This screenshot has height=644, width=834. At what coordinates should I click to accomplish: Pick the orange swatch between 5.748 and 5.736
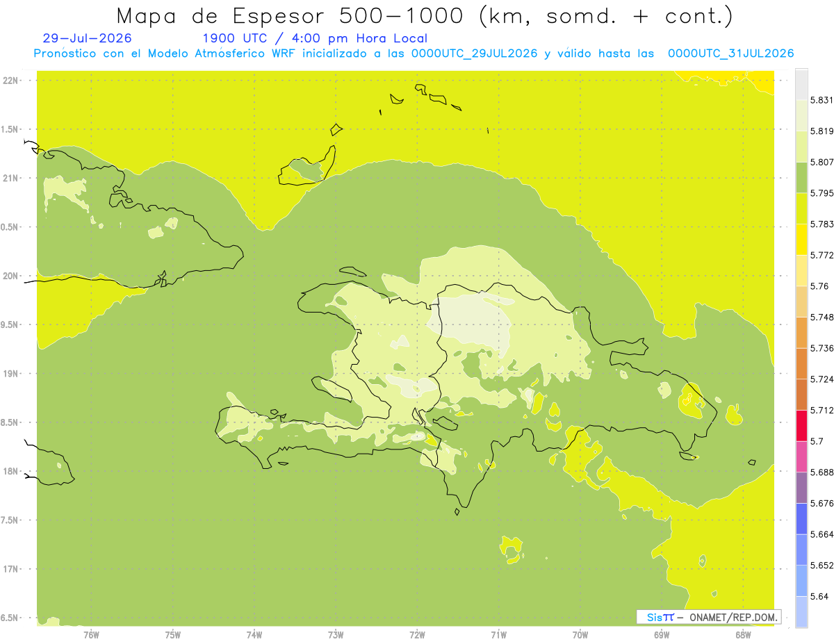801,333
